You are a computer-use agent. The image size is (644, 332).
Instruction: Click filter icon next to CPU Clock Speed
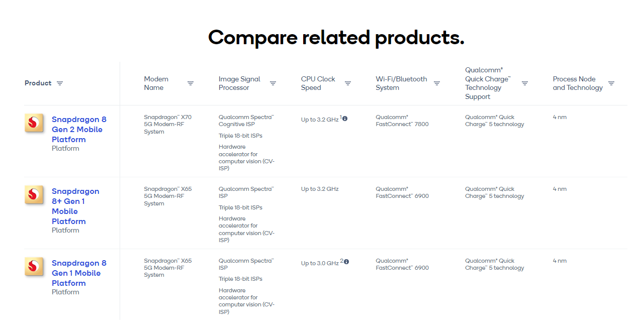click(x=348, y=83)
